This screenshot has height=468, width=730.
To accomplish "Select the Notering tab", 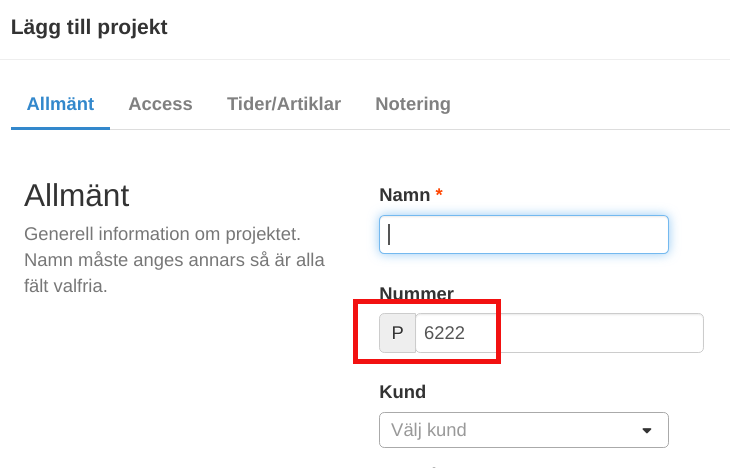I will pyautogui.click(x=412, y=104).
